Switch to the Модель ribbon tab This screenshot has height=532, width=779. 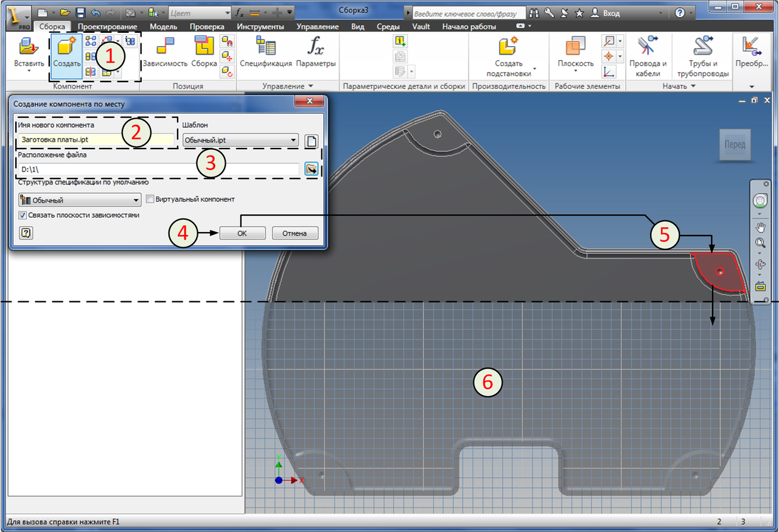(163, 27)
